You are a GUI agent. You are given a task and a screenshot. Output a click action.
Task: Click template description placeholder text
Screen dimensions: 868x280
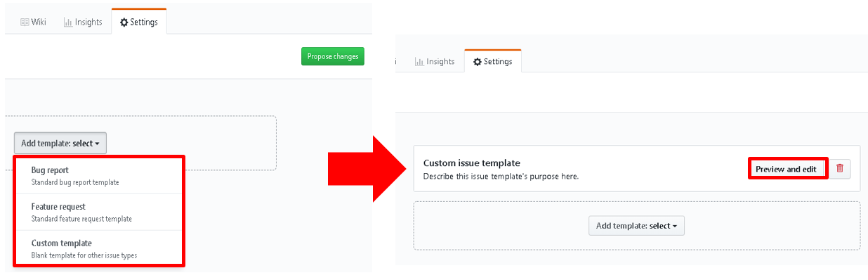point(501,176)
